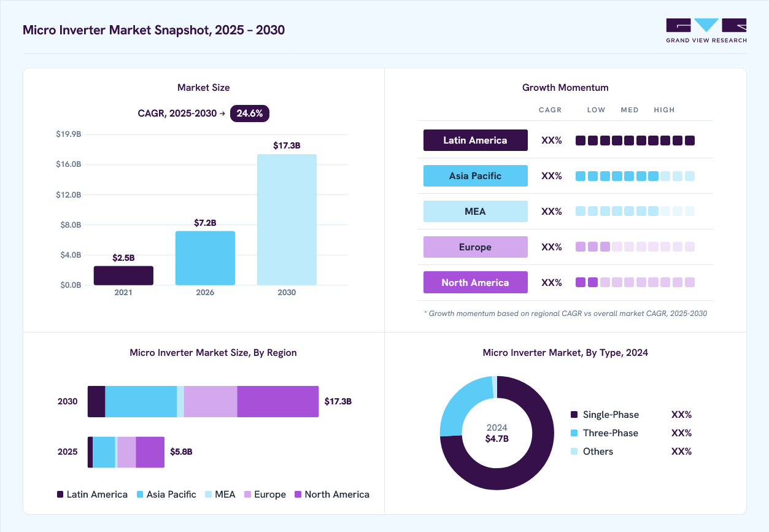This screenshot has height=532, width=769.
Task: Click the Asia Pacific segment of 2030 bar
Action: [141, 401]
